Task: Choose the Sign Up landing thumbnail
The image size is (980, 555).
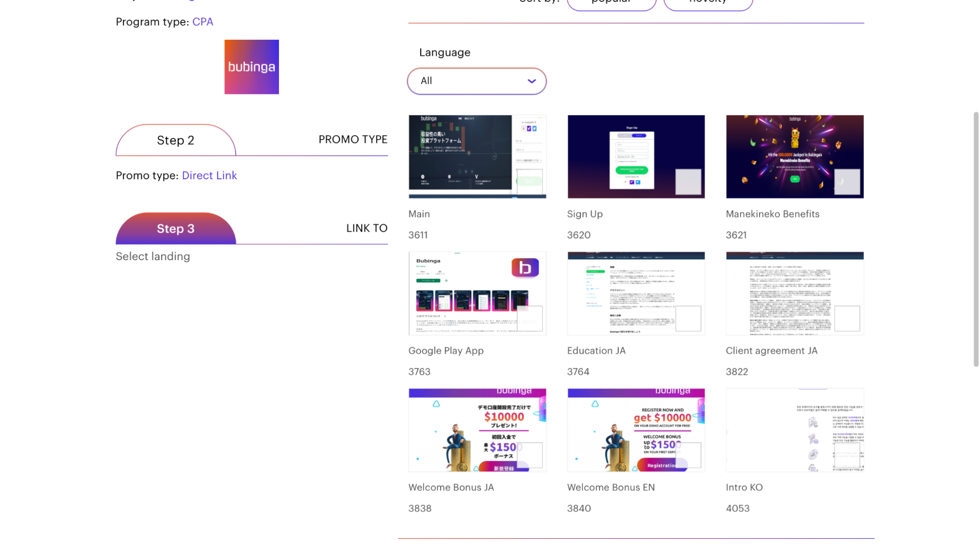Action: (x=636, y=157)
